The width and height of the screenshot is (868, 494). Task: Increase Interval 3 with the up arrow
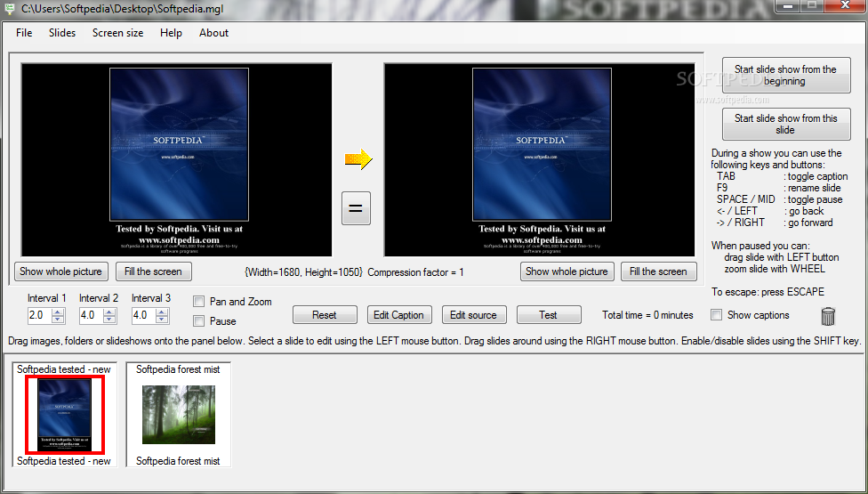[162, 312]
